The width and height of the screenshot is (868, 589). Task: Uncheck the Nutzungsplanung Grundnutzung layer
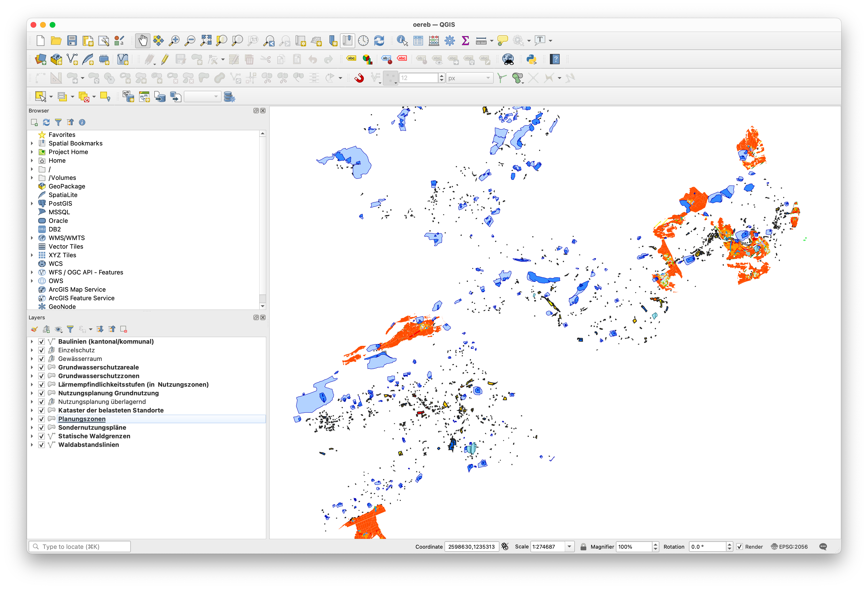click(42, 393)
